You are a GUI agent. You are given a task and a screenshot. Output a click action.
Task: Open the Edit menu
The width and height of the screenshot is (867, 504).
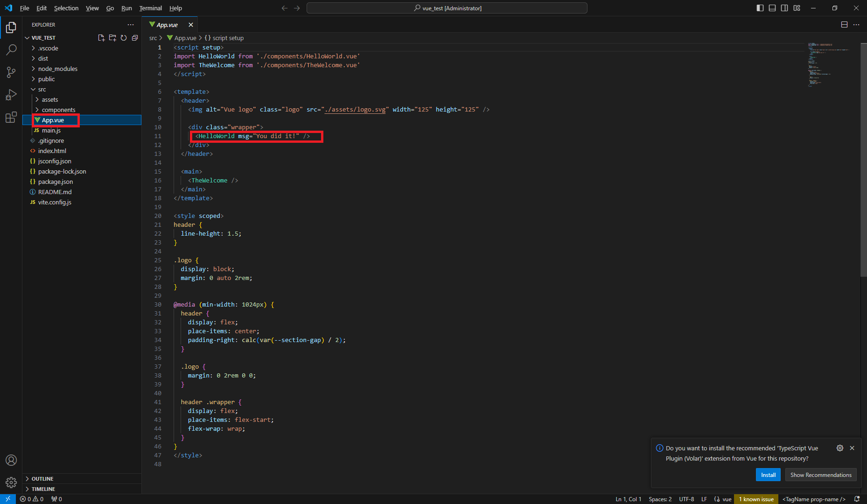pyautogui.click(x=42, y=8)
